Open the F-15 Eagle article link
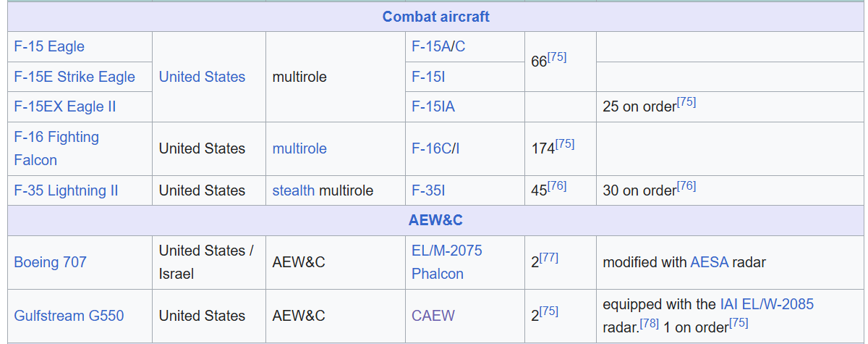Image resolution: width=868 pixels, height=344 pixels. coord(49,46)
